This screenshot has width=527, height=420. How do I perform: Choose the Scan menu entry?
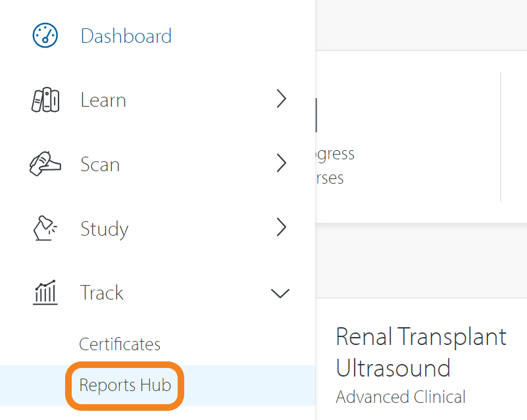pos(100,165)
